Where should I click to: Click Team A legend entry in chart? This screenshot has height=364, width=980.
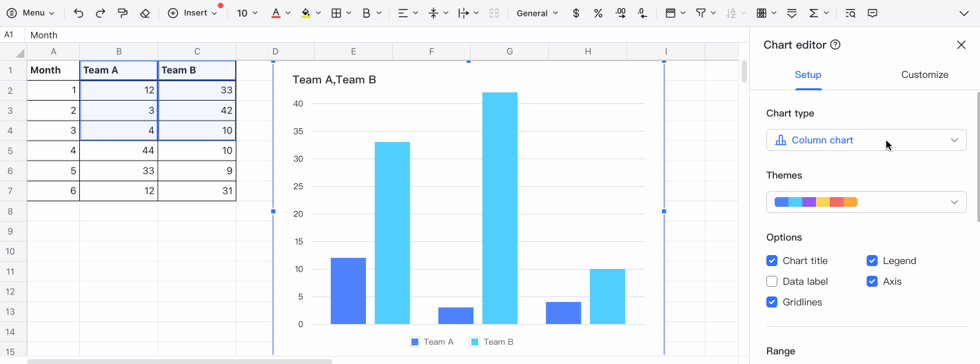pos(432,342)
